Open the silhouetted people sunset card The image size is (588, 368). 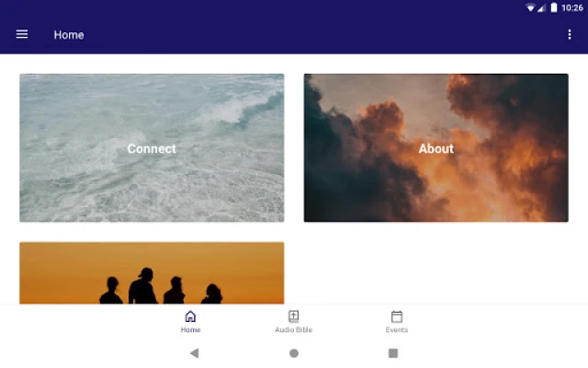coord(152,273)
